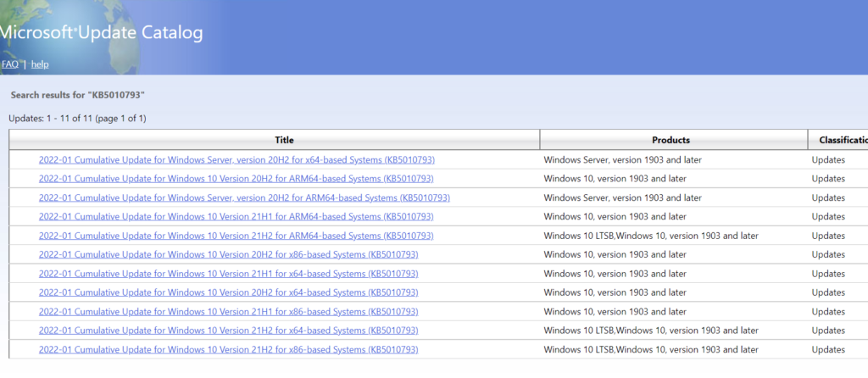Open Windows 10 Version 20H2 x64-based update link

tap(228, 292)
